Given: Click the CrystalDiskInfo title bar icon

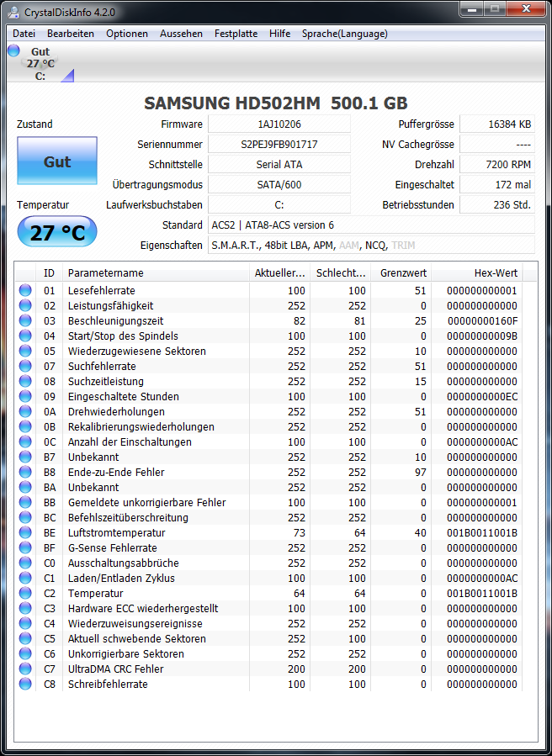Looking at the screenshot, I should pos(14,12).
